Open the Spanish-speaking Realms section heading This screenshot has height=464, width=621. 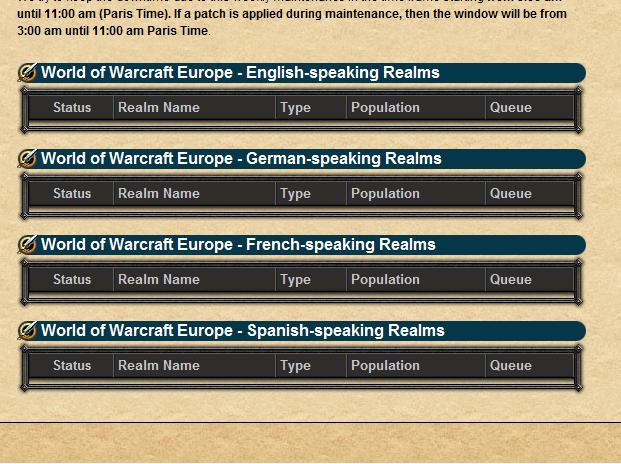(242, 331)
